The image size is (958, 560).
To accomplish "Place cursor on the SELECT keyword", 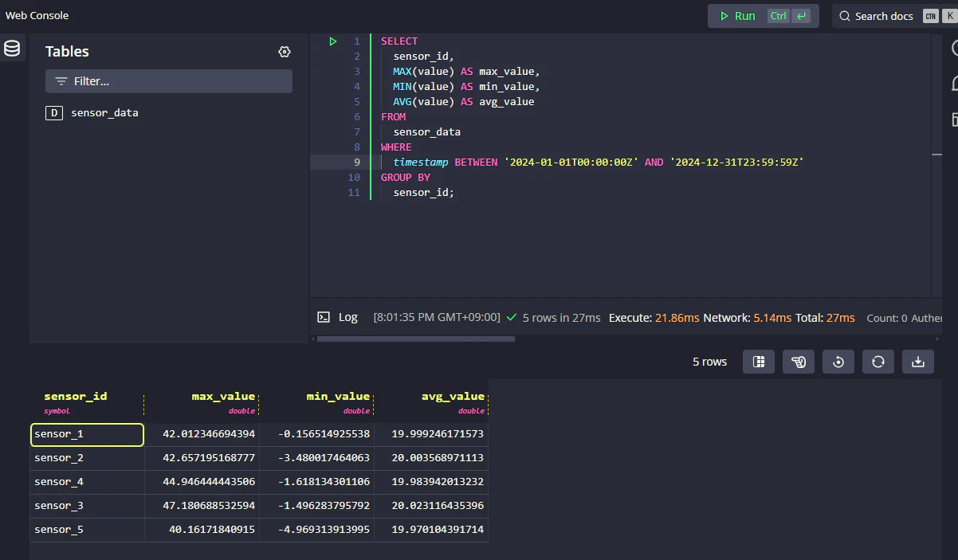I will coord(399,41).
